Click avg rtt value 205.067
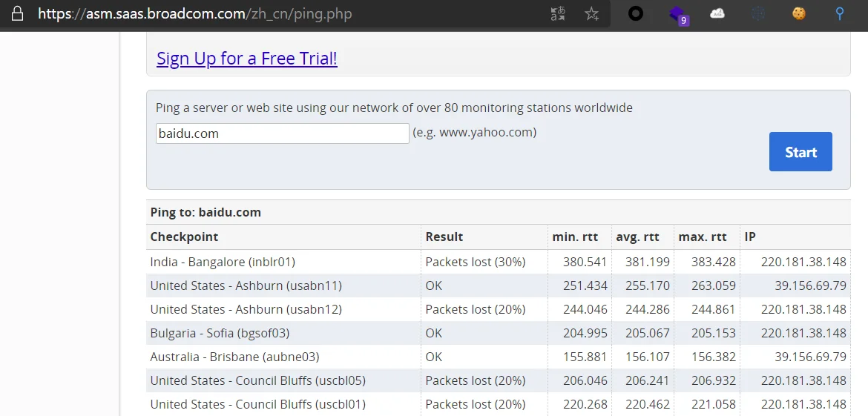Image resolution: width=868 pixels, height=416 pixels. tap(648, 334)
